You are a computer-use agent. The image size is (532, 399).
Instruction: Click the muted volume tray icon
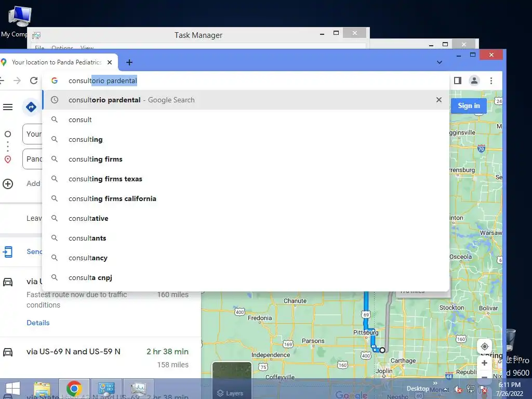(458, 389)
